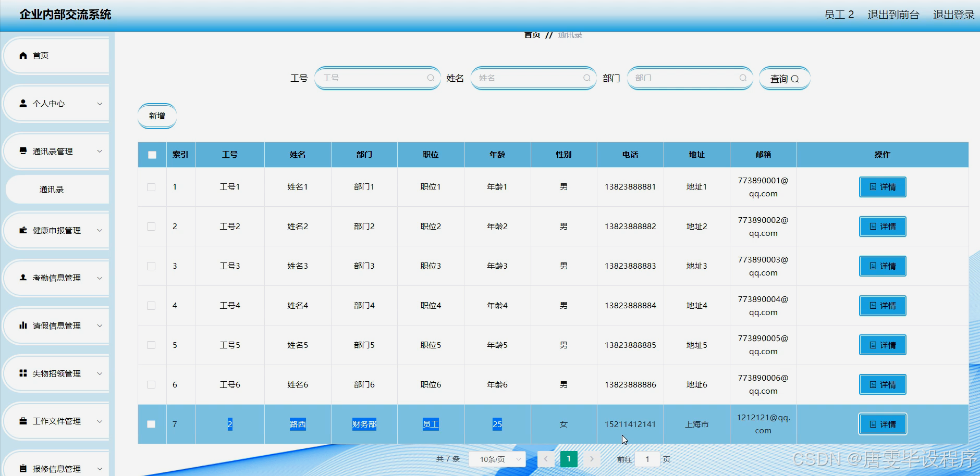This screenshot has width=980, height=476.
Task: Click the phone number 15211412141
Action: click(630, 424)
